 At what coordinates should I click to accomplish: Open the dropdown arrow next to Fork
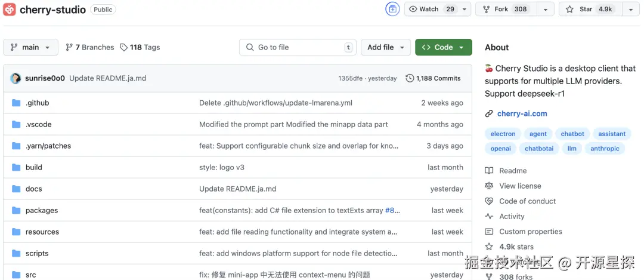546,9
